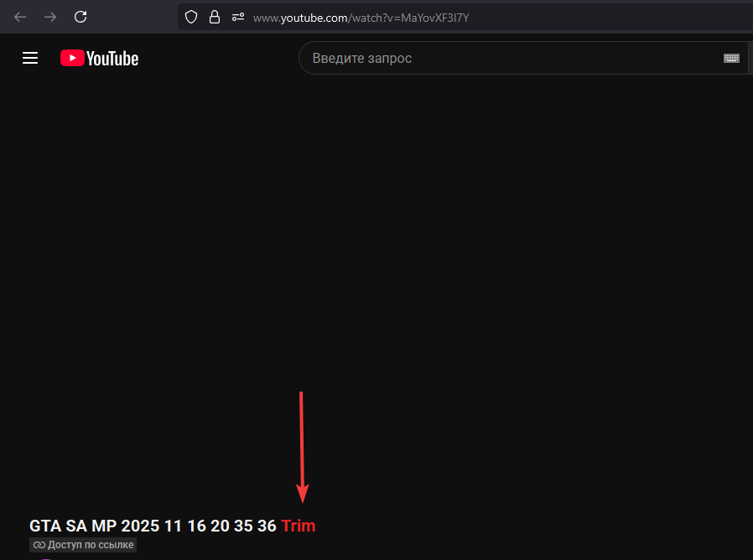Click the chain link icon in the badge

(x=39, y=545)
